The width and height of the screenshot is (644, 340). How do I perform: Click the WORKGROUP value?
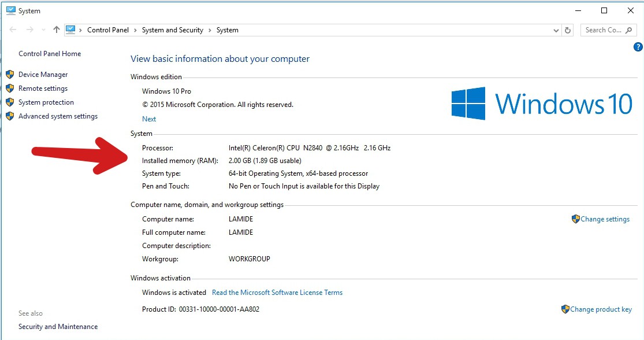[250, 259]
